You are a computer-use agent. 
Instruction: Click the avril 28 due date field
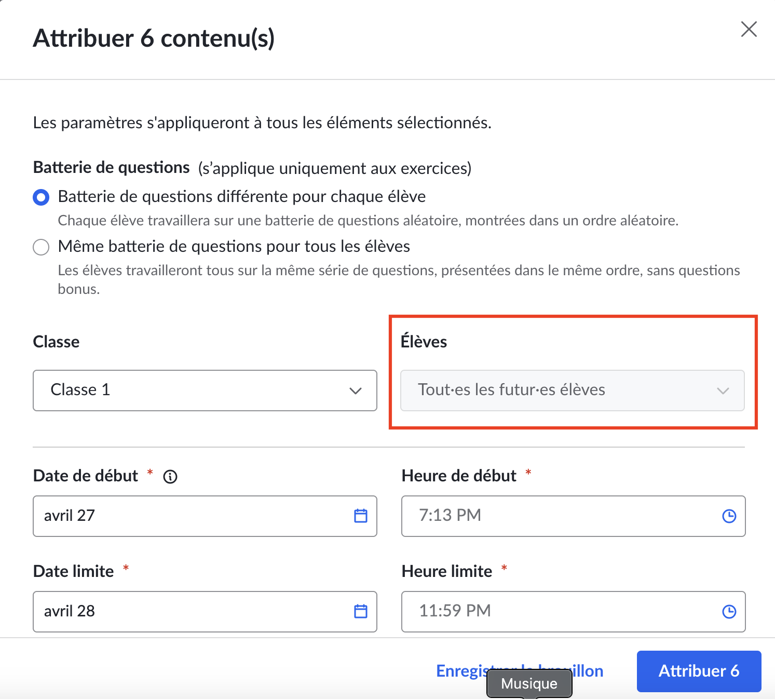(205, 612)
